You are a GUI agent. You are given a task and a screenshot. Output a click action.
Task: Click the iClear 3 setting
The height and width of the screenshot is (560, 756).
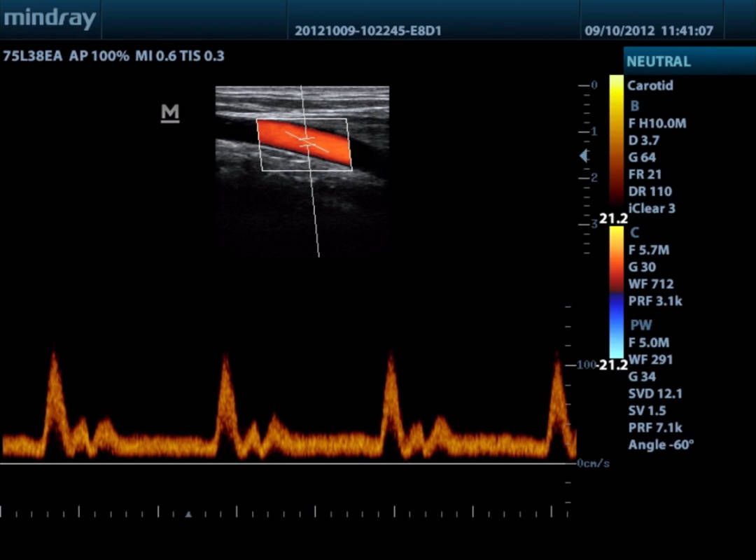(x=651, y=209)
